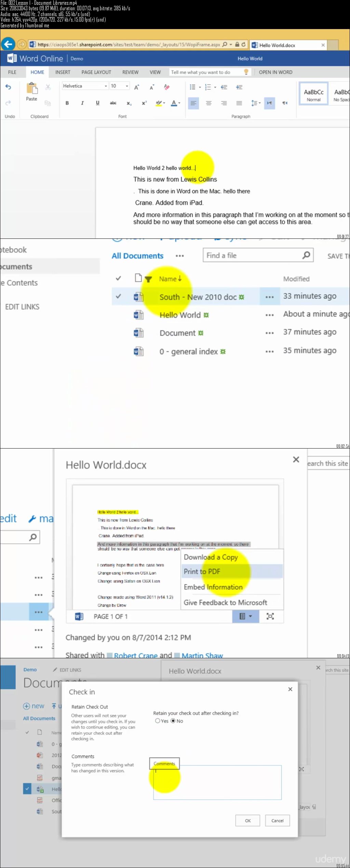Open ellipsis menu for Hello World document

(269, 315)
